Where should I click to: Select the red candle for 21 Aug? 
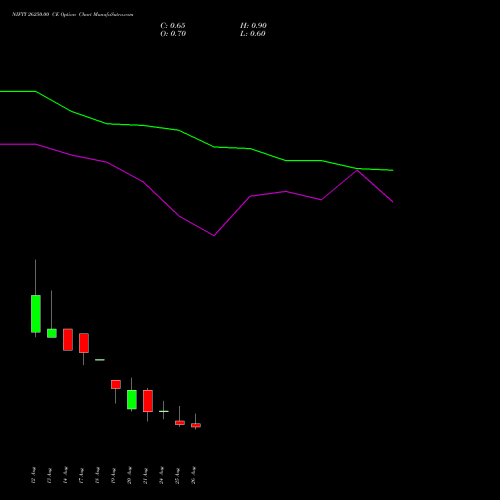148,401
